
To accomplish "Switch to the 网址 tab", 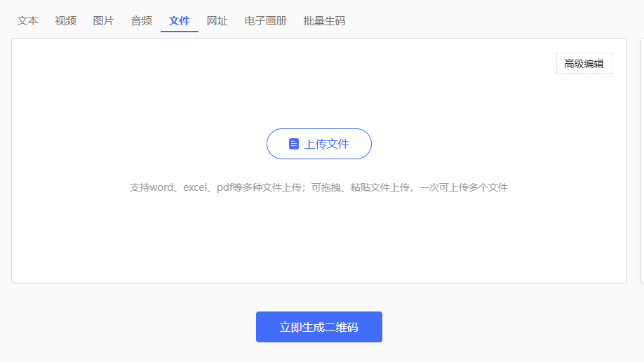I will pos(217,21).
